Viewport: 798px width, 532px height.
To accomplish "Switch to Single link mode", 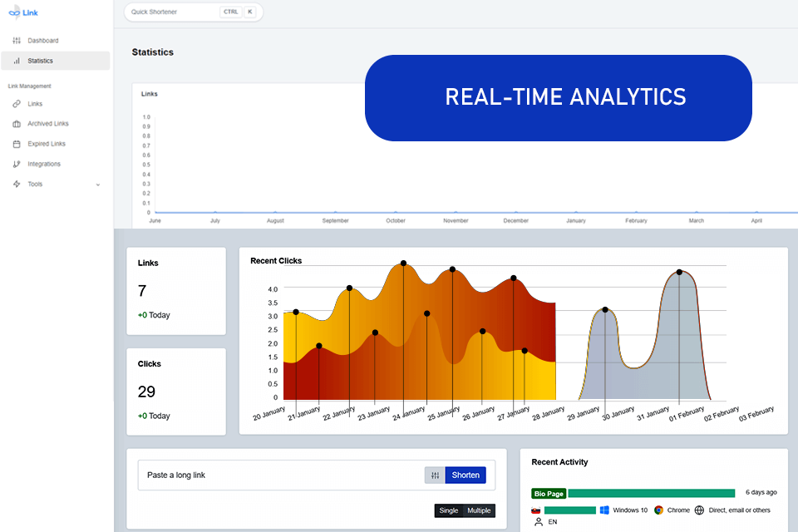I will (x=449, y=510).
